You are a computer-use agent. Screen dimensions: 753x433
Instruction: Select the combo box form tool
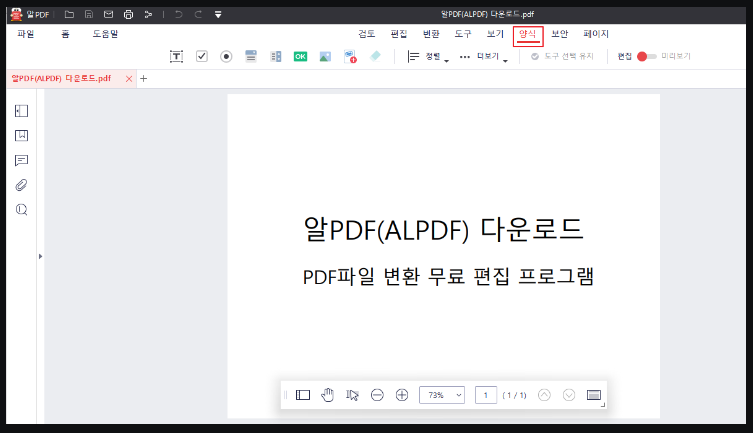[x=251, y=56]
